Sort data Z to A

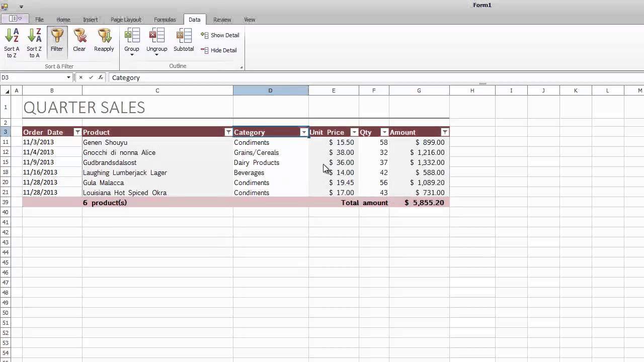tap(34, 43)
